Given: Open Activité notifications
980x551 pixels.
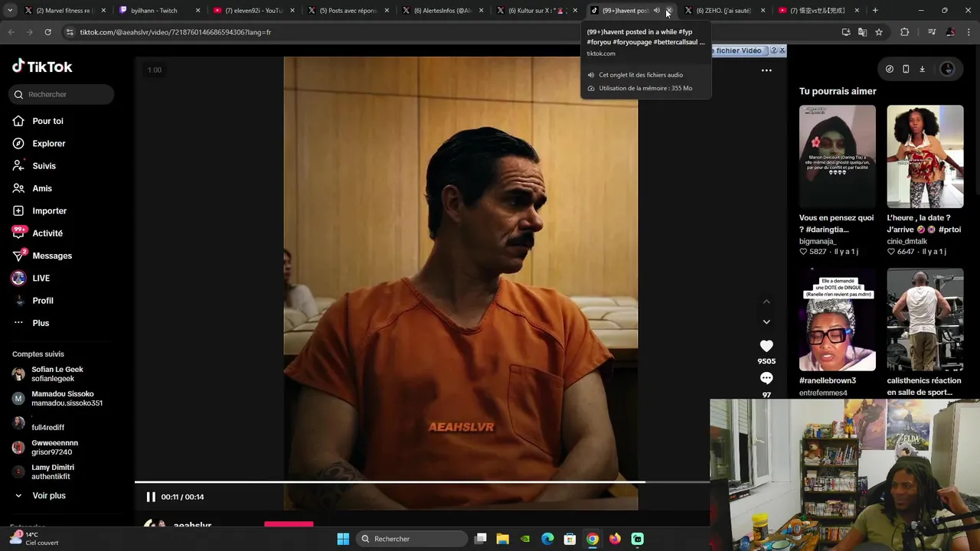Looking at the screenshot, I should 47,233.
